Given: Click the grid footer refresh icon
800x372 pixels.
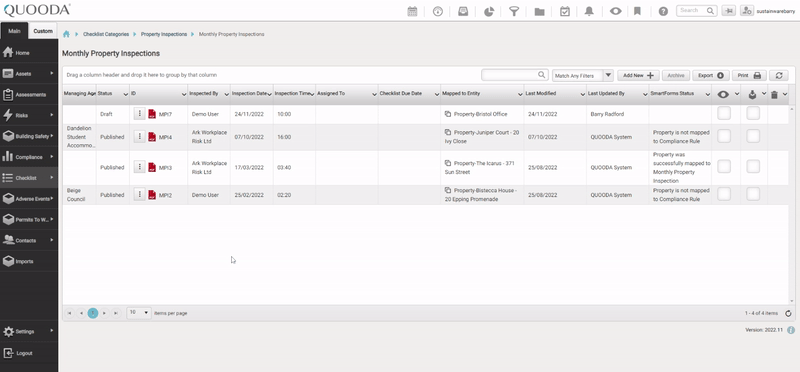Looking at the screenshot, I should (788, 313).
